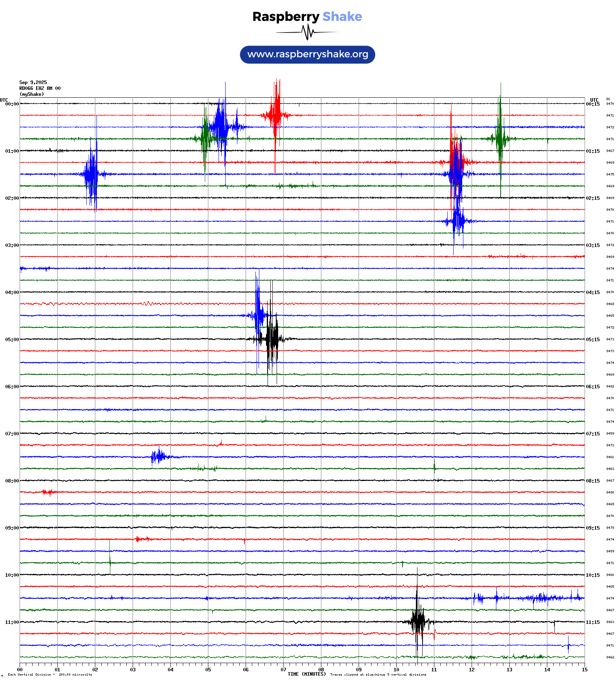Click the Raspberry Shake title text

(x=307, y=16)
